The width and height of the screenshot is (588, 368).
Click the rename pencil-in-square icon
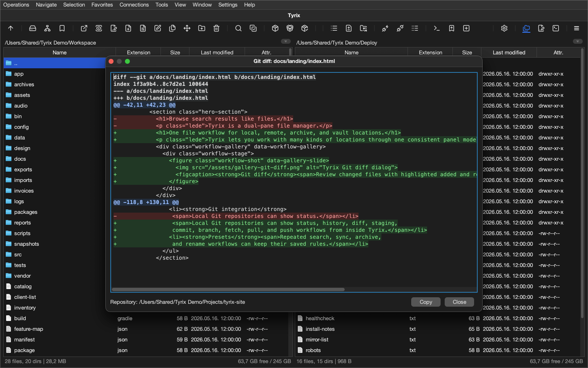[158, 28]
